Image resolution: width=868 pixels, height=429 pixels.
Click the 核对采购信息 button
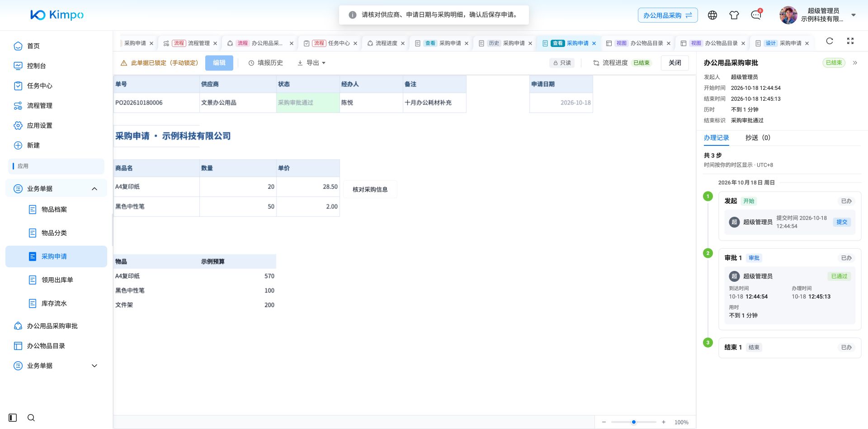(370, 189)
